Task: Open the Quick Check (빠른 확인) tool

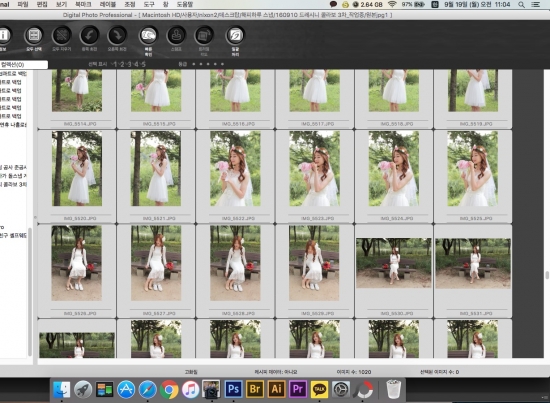Action: click(x=148, y=35)
